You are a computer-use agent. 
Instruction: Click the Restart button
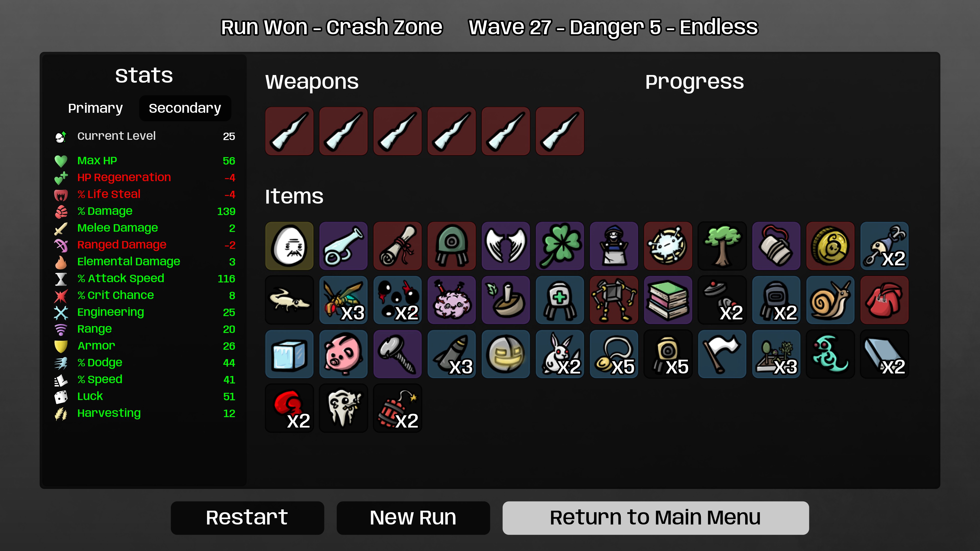[x=247, y=518]
